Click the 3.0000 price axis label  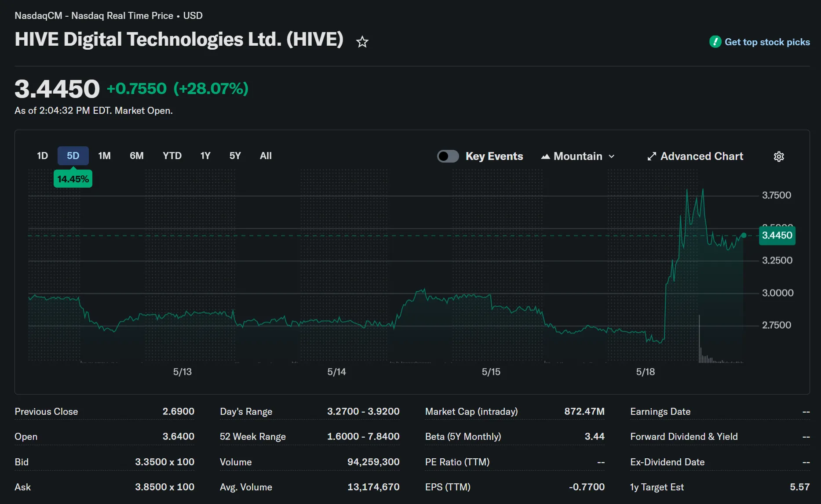tap(777, 293)
